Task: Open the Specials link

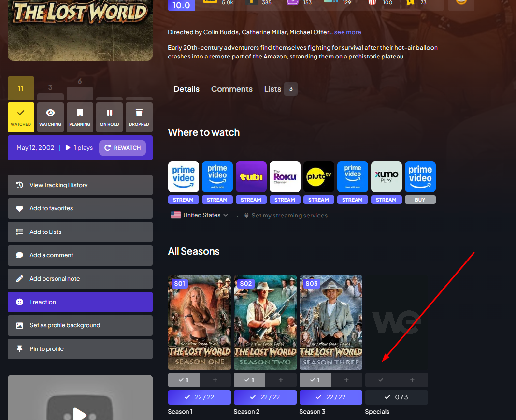Action: click(377, 412)
